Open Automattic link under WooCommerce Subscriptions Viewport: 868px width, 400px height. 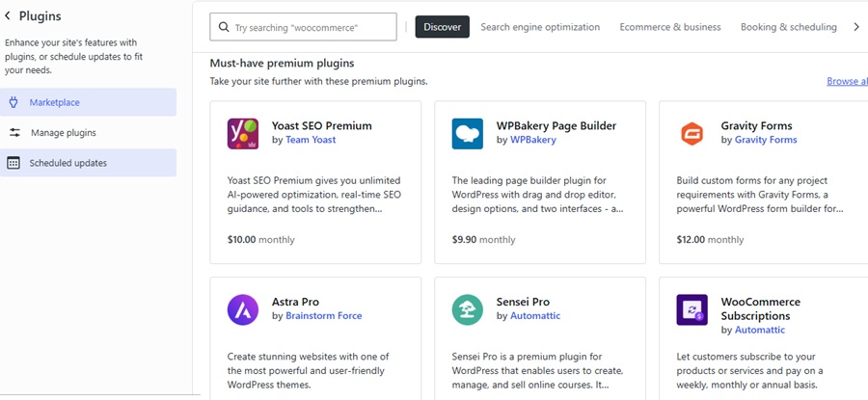coord(760,330)
